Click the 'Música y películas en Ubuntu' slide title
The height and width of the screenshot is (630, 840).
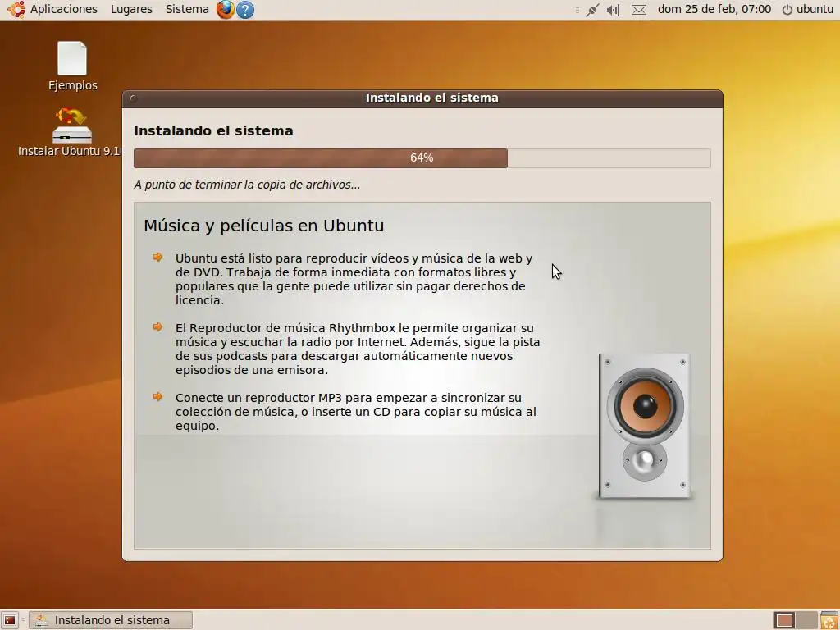tap(263, 226)
